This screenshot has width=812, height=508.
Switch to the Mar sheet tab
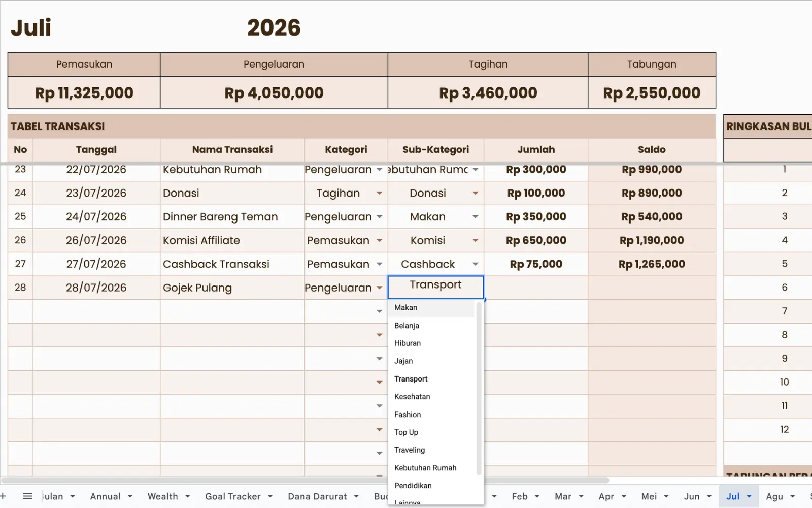(563, 496)
